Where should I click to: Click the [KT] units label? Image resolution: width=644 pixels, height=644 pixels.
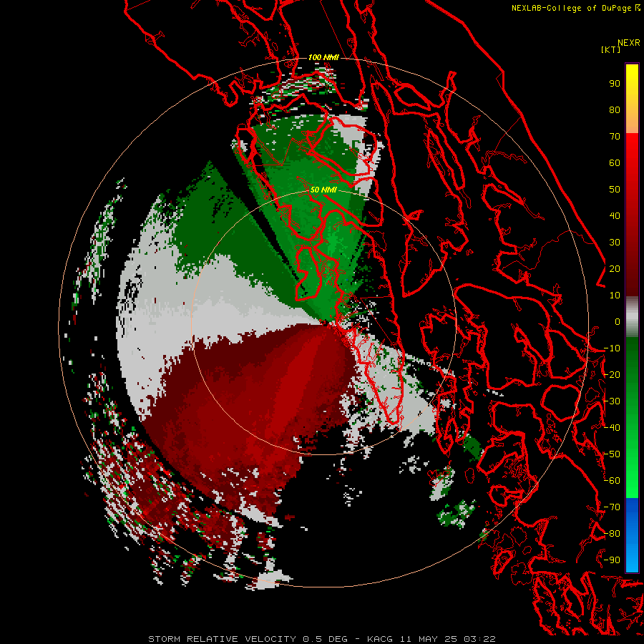[611, 49]
